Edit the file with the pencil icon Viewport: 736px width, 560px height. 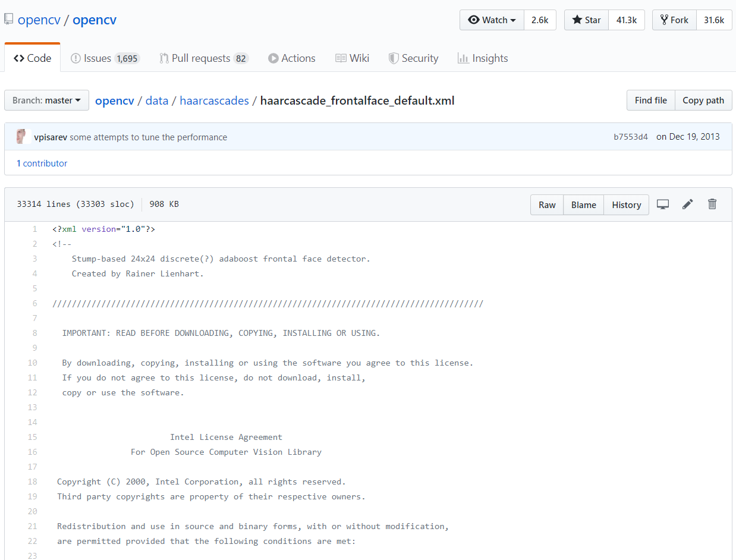[687, 204]
